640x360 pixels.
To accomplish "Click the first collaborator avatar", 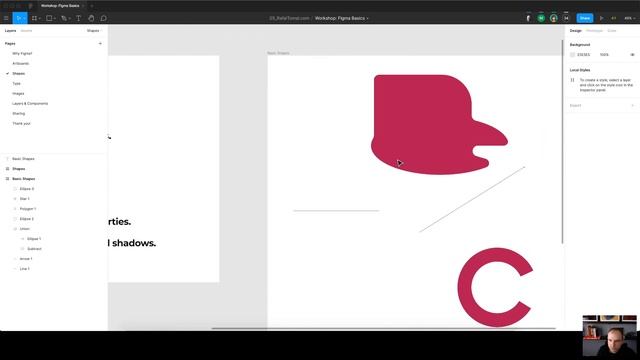I will pyautogui.click(x=528, y=18).
